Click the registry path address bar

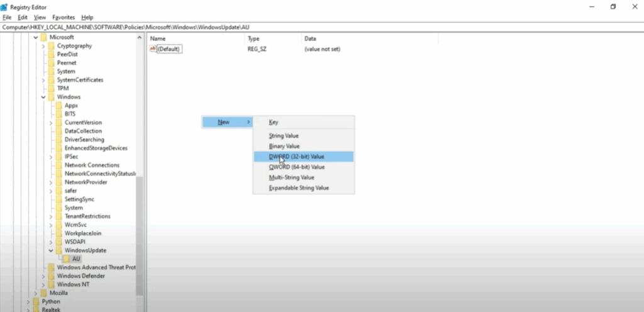[x=322, y=27]
